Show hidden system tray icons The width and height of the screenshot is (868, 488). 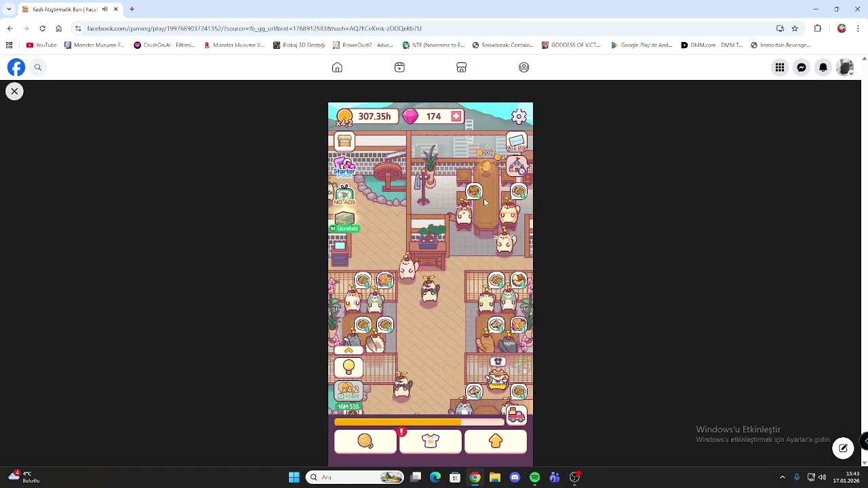coord(782,477)
